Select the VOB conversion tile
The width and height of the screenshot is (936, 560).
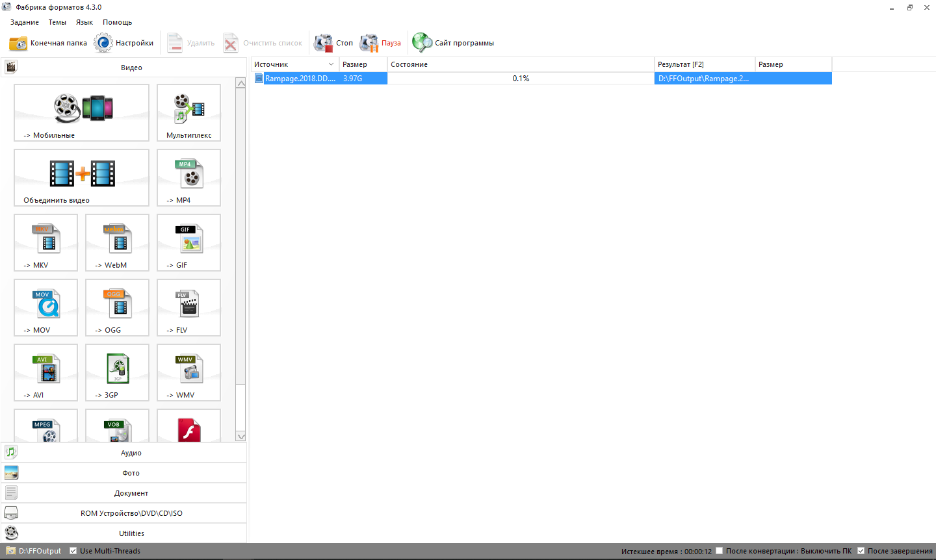(117, 426)
